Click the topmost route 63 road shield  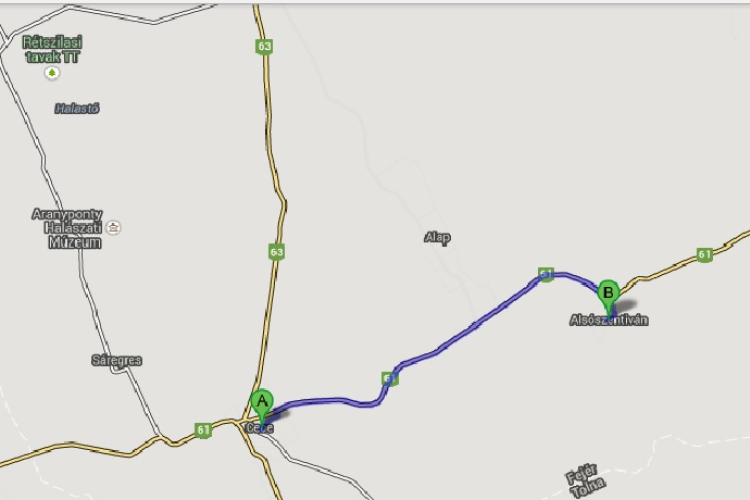point(264,46)
